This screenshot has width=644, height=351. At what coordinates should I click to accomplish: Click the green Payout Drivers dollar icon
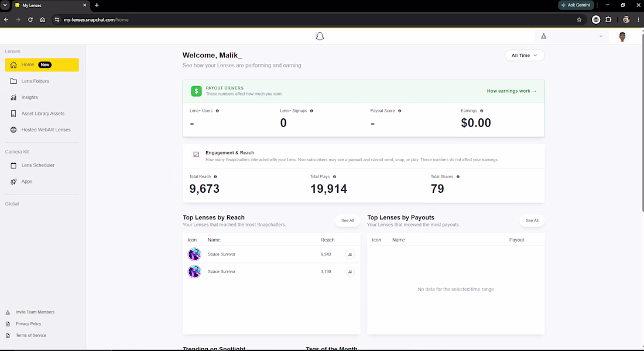(x=196, y=91)
